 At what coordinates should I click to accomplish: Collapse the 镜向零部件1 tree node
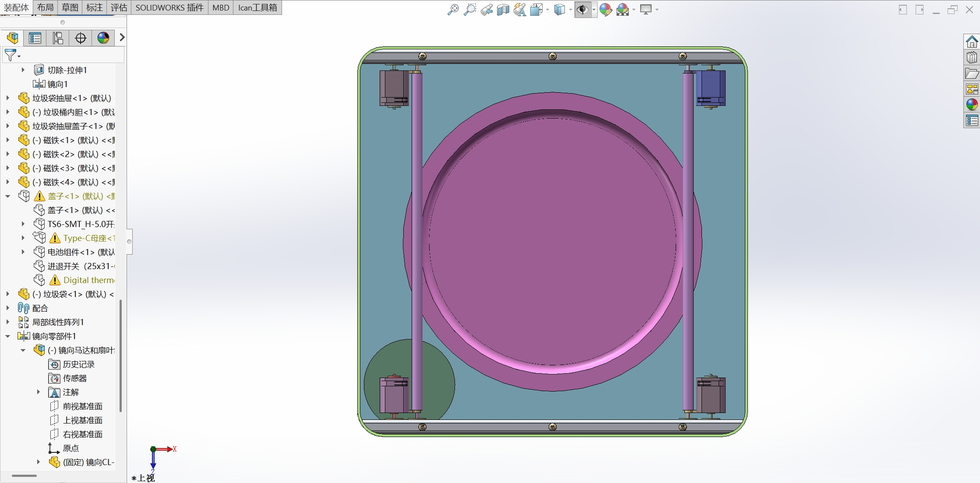(x=8, y=336)
